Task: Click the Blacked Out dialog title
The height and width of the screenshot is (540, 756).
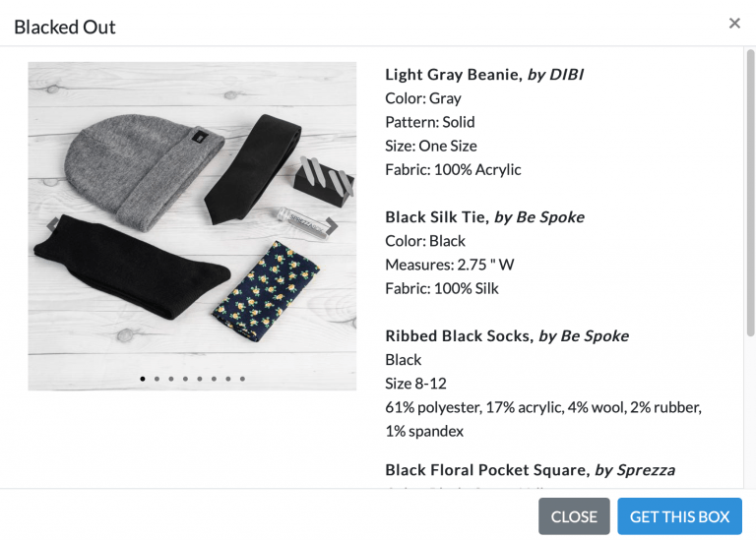Action: 65,28
